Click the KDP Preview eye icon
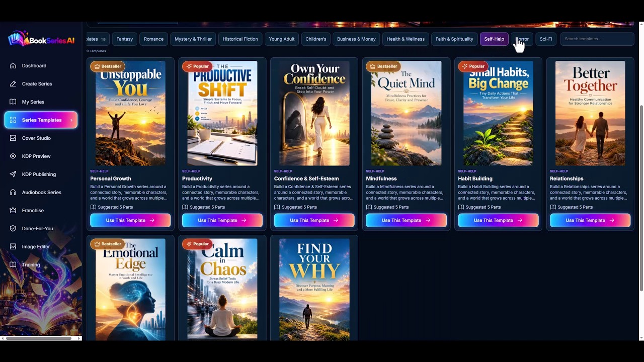 click(x=13, y=156)
